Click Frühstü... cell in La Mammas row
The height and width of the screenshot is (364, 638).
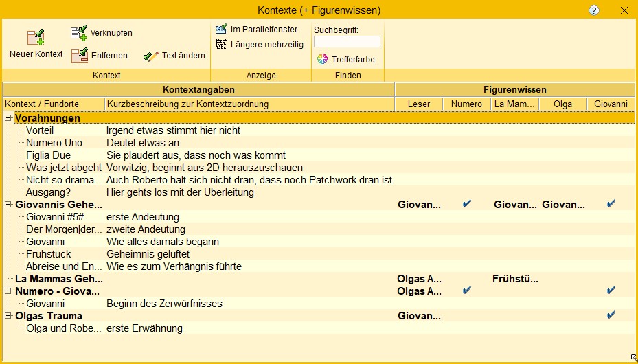[x=515, y=279]
